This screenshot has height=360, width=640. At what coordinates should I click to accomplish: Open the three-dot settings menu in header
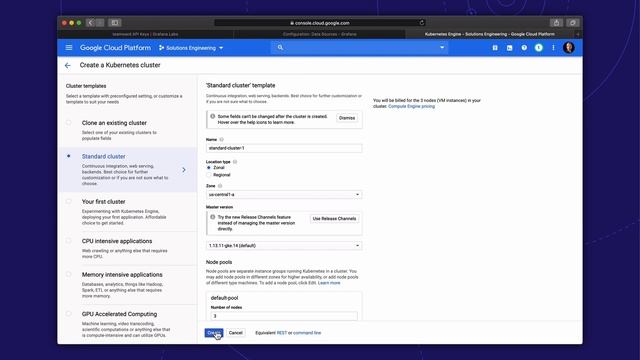[x=553, y=48]
